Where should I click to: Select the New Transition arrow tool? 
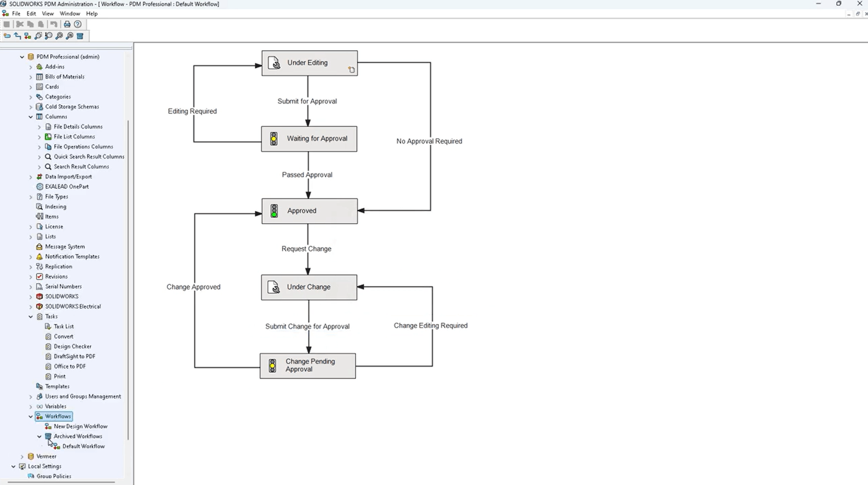17,35
